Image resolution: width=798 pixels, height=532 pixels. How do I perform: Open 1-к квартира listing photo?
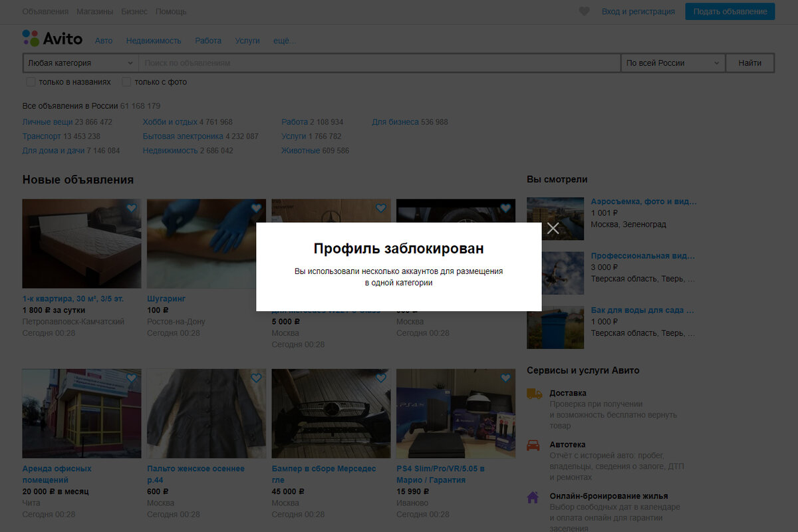click(x=82, y=243)
